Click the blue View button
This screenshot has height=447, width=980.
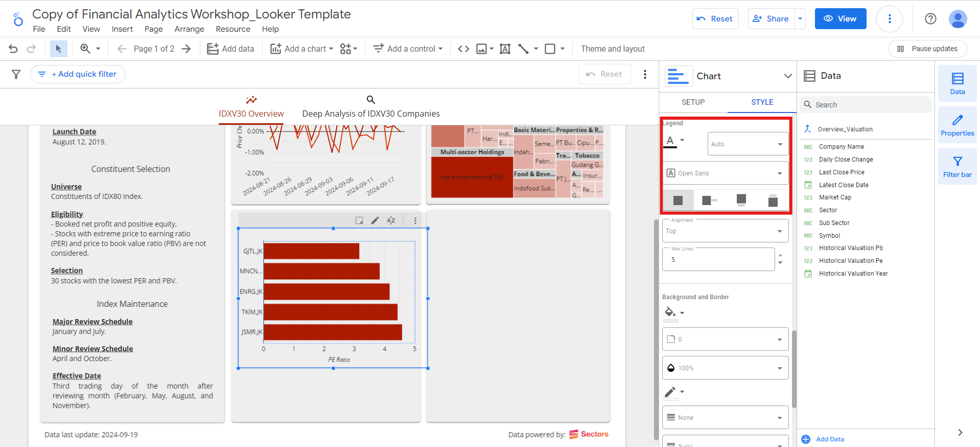click(x=841, y=19)
